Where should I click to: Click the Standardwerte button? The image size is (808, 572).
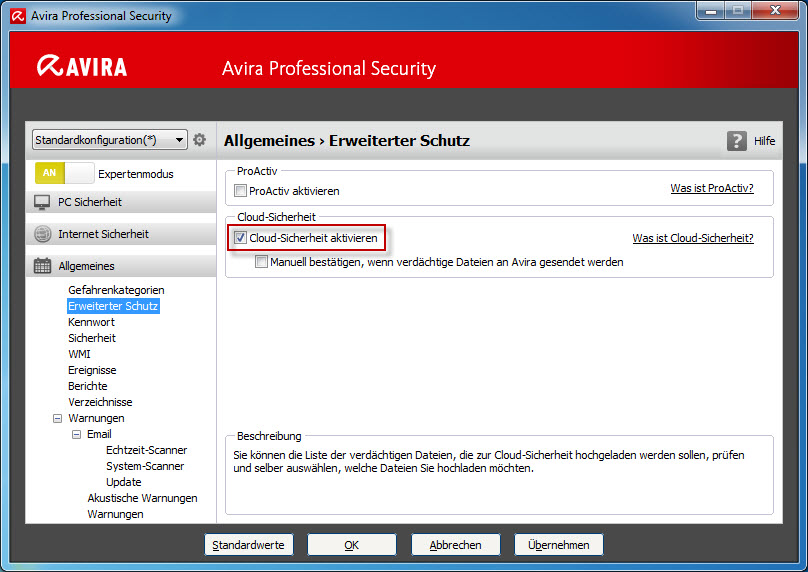pos(248,545)
